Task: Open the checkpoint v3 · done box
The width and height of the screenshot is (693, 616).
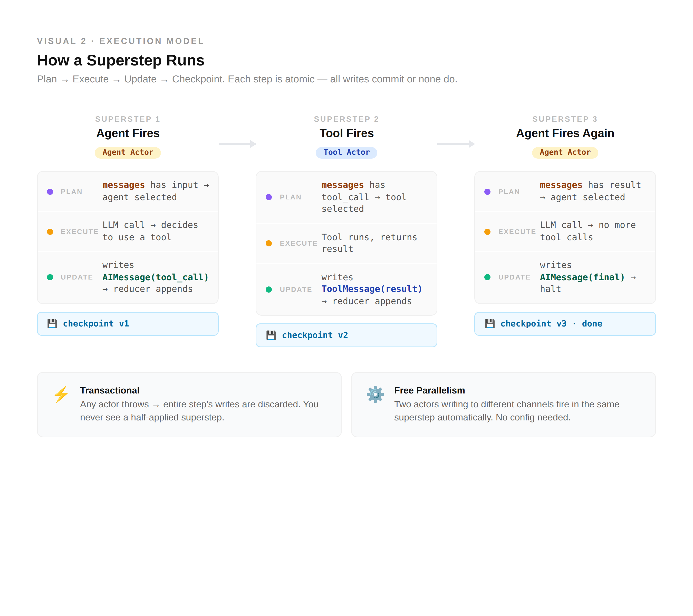Action: click(565, 323)
